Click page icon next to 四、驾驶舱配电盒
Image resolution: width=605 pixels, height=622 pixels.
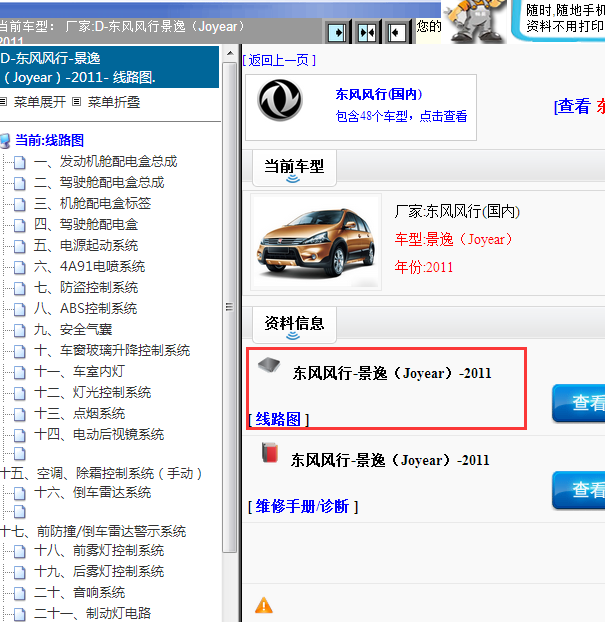coord(19,225)
